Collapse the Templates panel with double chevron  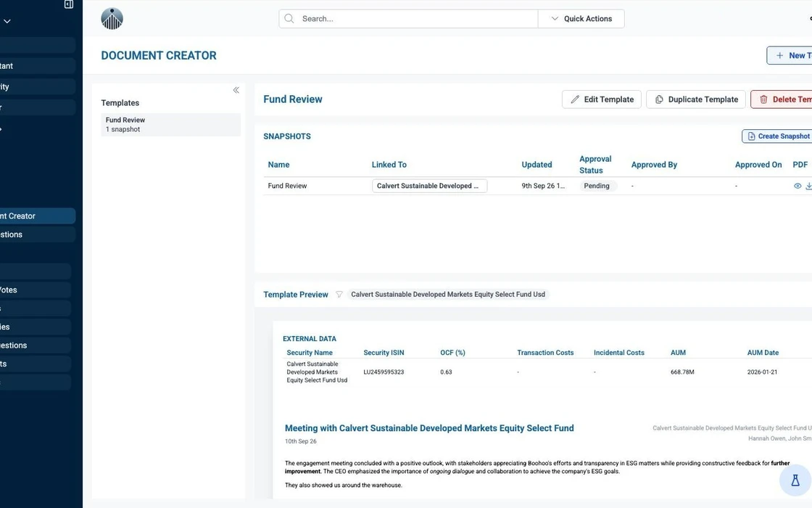236,90
